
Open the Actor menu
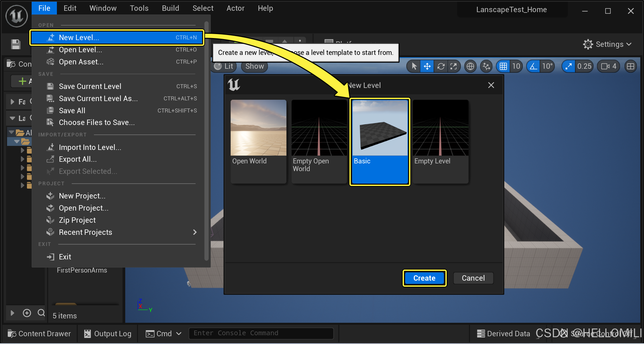235,8
